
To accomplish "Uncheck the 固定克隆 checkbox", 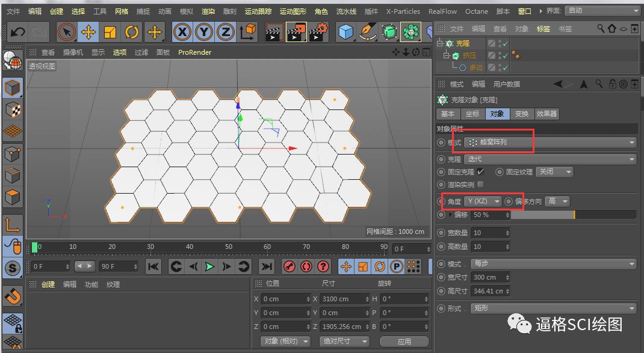I will tap(480, 171).
